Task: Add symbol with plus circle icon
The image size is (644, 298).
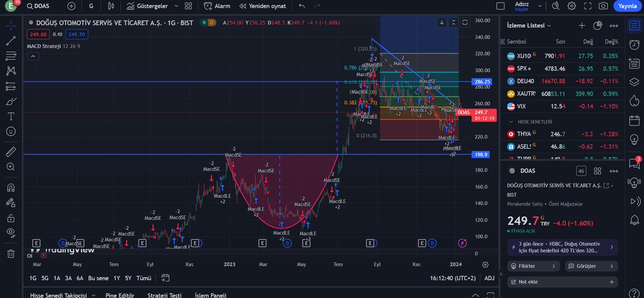Action: [71, 6]
